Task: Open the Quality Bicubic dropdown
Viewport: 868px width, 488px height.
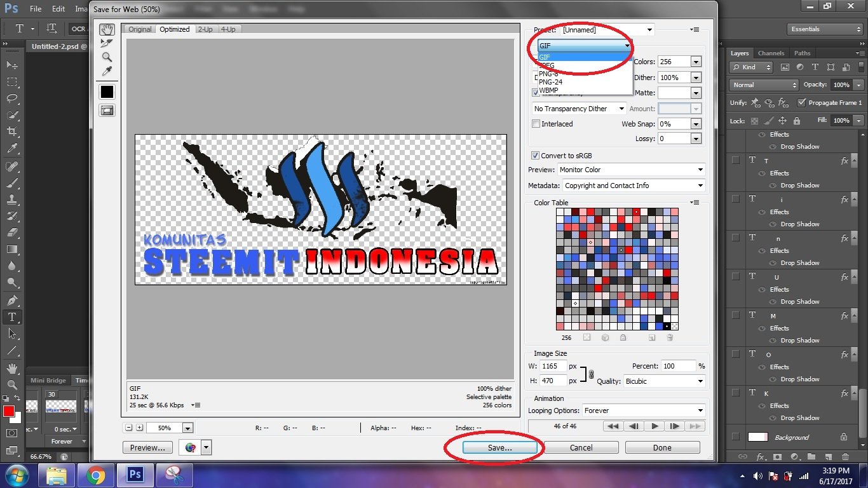Action: 665,381
